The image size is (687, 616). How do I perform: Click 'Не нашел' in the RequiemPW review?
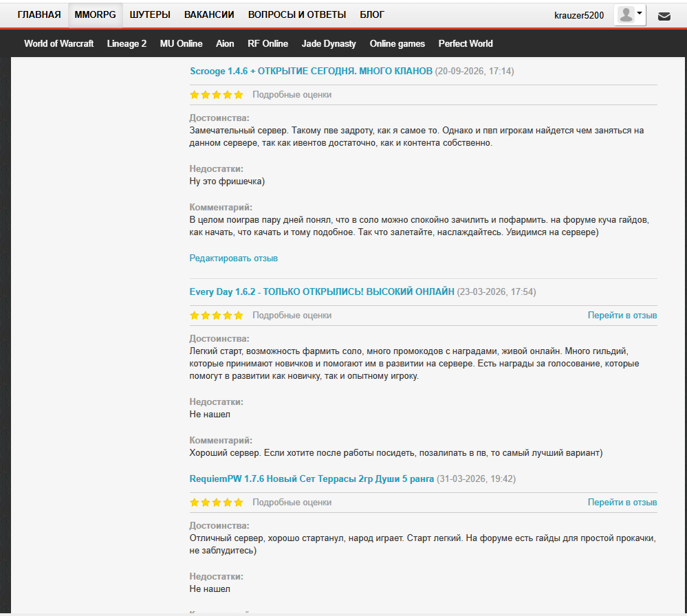click(x=210, y=589)
